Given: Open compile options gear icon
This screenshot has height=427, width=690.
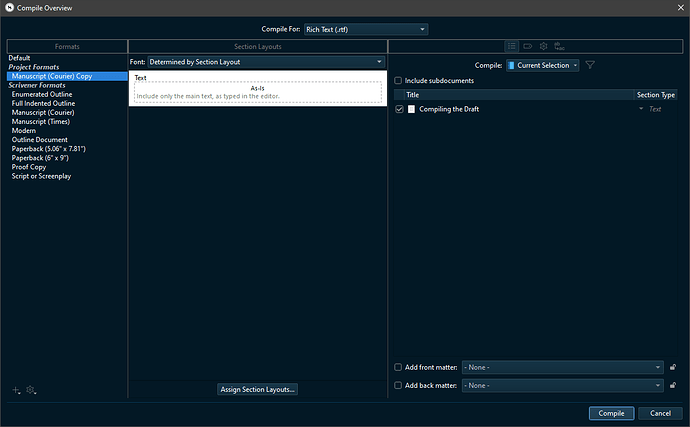Looking at the screenshot, I should tap(543, 46).
